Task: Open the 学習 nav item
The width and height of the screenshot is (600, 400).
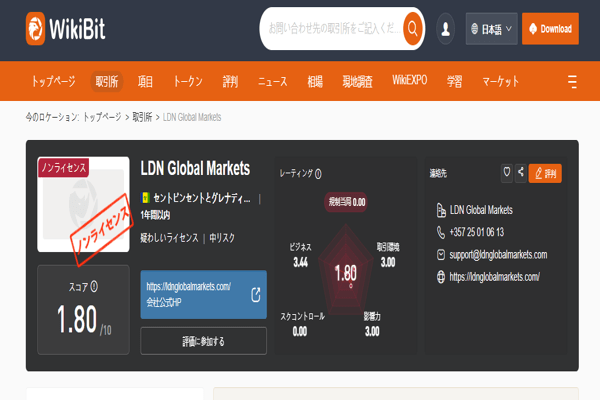Action: coord(455,81)
